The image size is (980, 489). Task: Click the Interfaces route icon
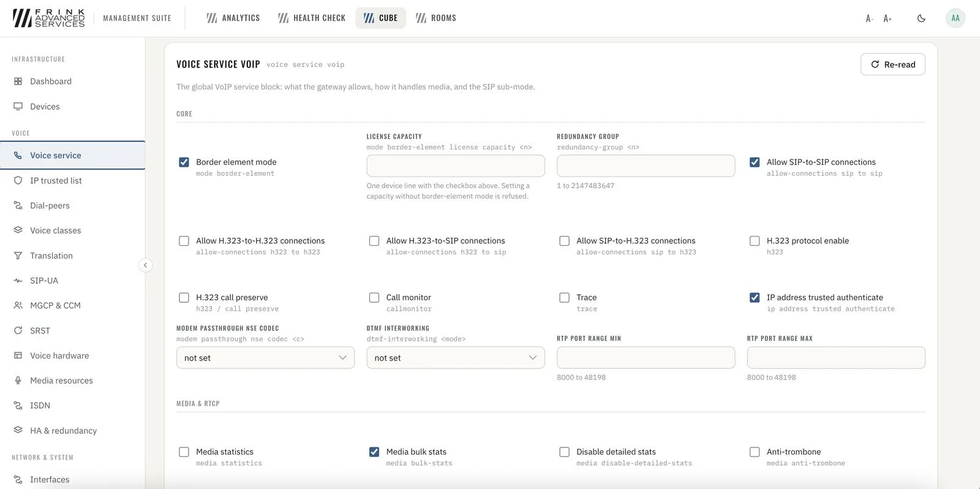point(18,480)
